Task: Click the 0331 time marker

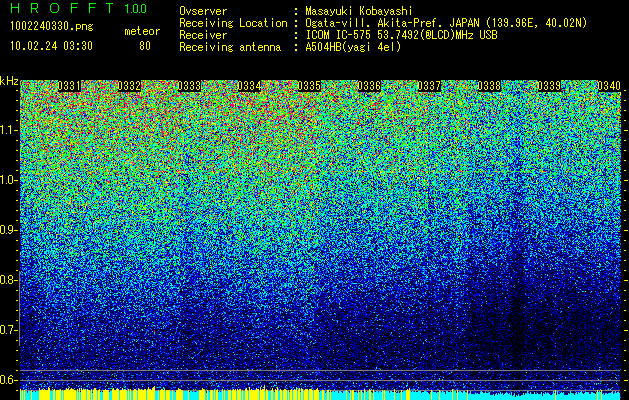Action: coord(69,86)
